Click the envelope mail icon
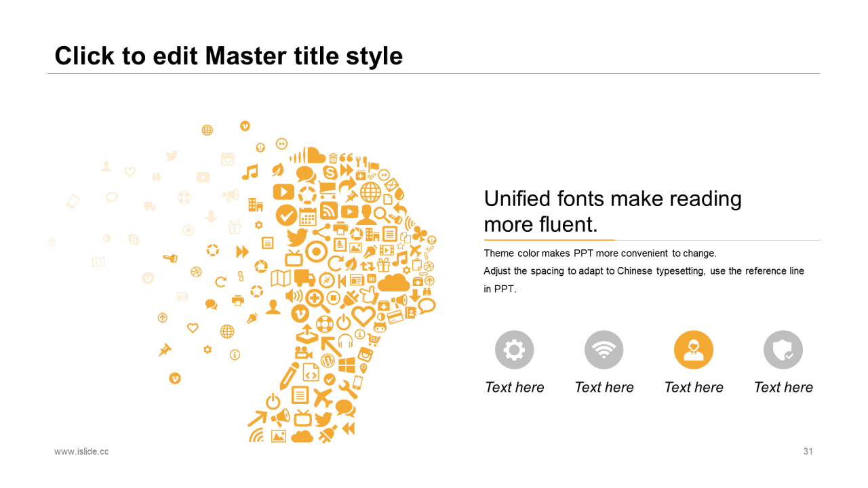 pyautogui.click(x=391, y=185)
